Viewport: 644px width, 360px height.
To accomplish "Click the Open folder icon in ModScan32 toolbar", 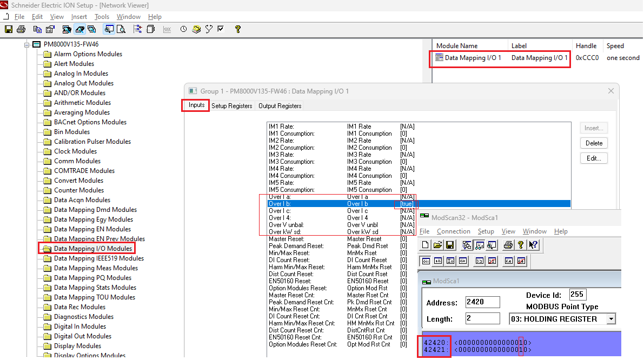I will [438, 245].
